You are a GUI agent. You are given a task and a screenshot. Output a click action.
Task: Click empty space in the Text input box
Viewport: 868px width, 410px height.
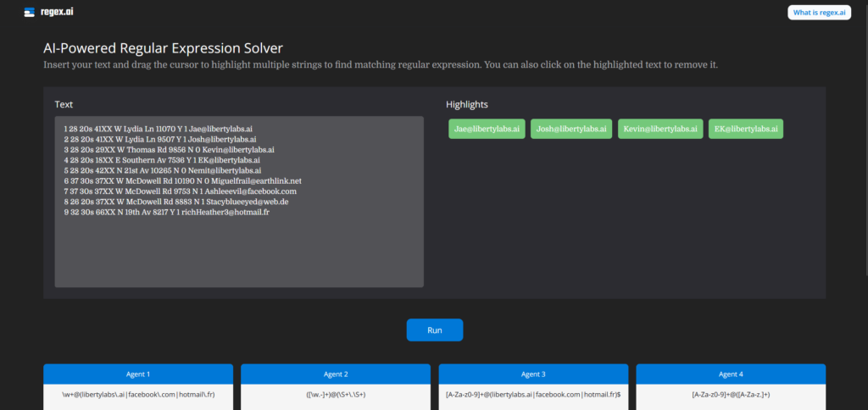point(239,254)
